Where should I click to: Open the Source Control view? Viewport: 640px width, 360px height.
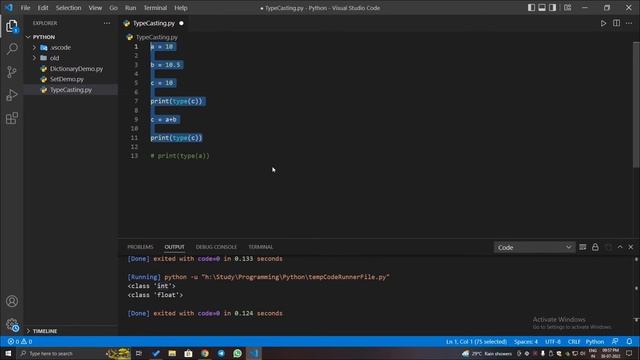[12, 72]
